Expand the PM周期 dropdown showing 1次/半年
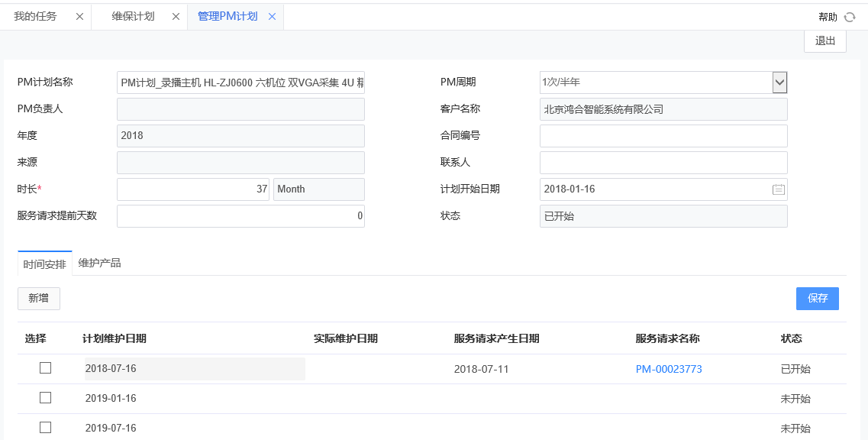 [779, 82]
